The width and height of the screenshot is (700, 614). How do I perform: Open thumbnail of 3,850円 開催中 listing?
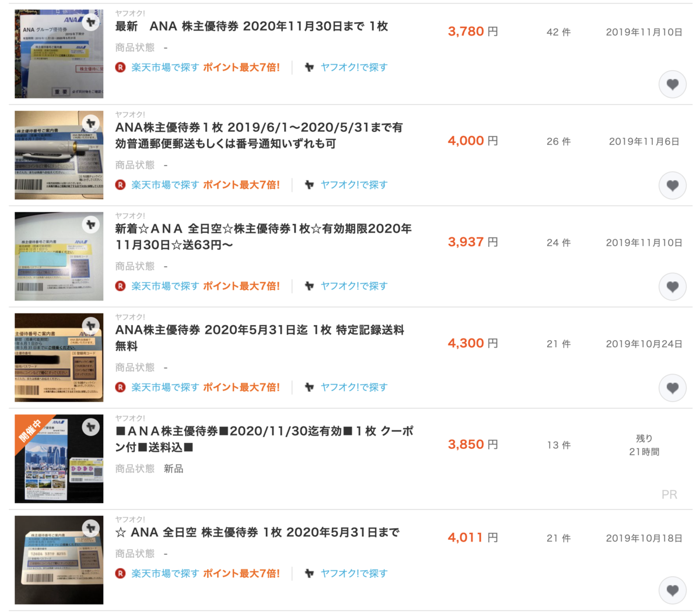point(59,459)
